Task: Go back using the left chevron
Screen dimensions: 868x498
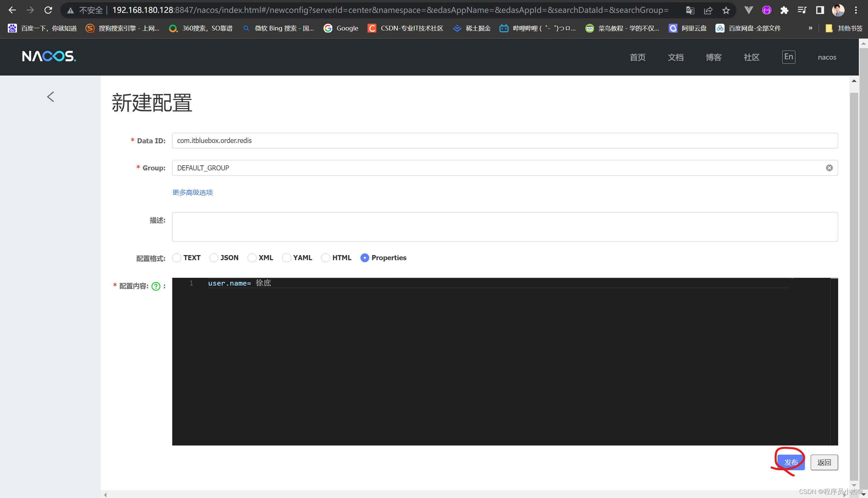Action: 51,97
